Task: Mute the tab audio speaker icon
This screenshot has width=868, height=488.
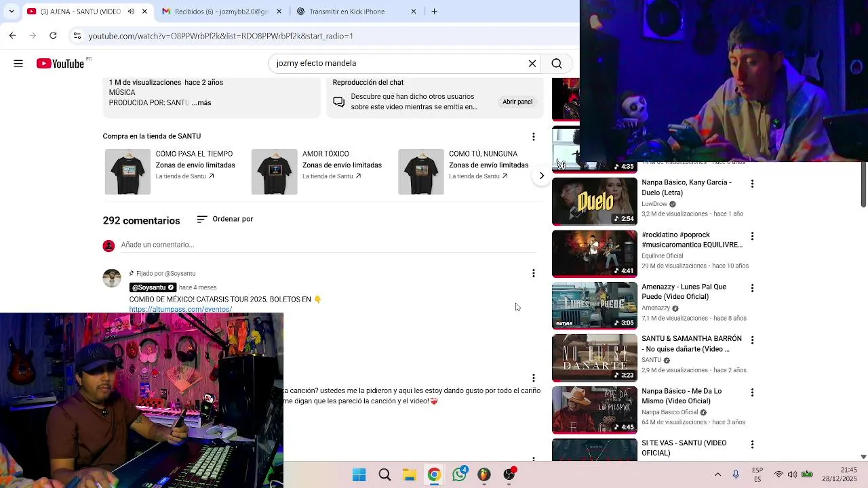Action: tap(131, 12)
